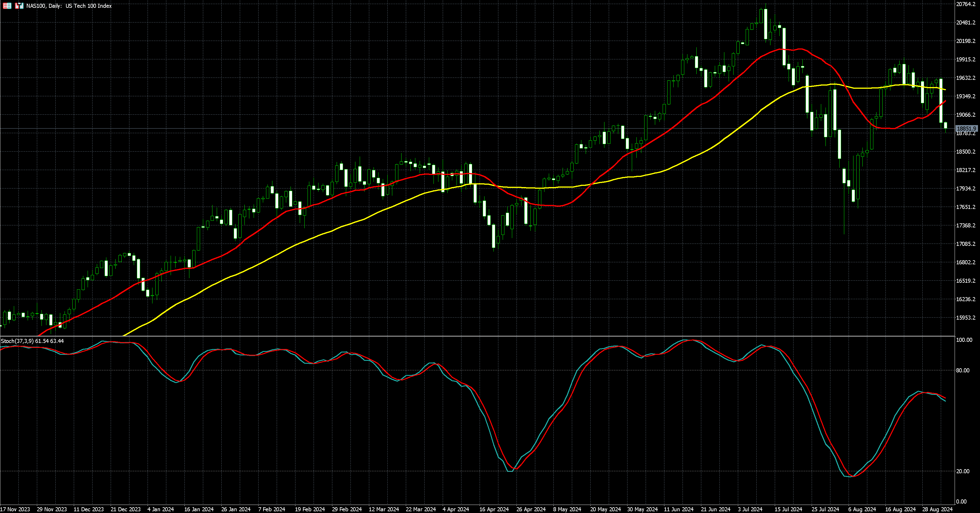Click the 0.00 stochastic scale label
The image size is (980, 513).
pyautogui.click(x=961, y=501)
